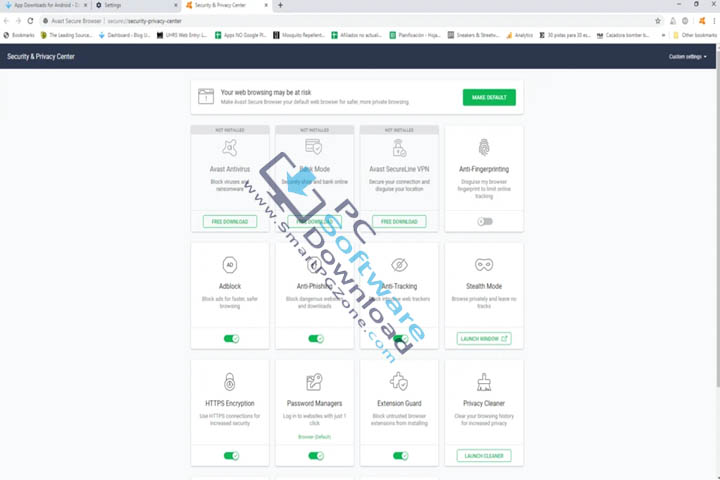Click the Browser (Default) link under Password Managers

[x=315, y=437]
